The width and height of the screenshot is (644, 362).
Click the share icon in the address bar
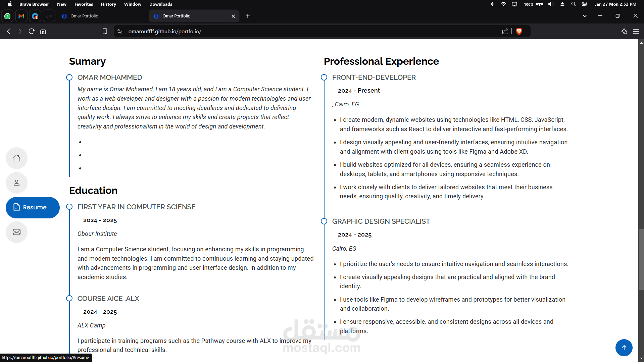pyautogui.click(x=505, y=32)
